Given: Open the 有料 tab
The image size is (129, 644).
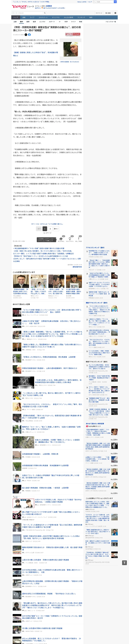Looking at the screenshot, I should click(x=91, y=17).
